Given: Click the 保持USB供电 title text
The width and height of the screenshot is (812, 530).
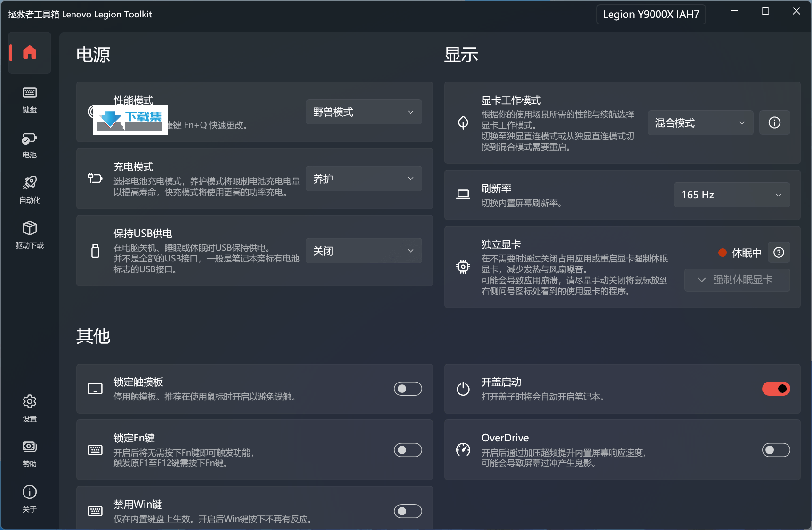Looking at the screenshot, I should pos(143,234).
